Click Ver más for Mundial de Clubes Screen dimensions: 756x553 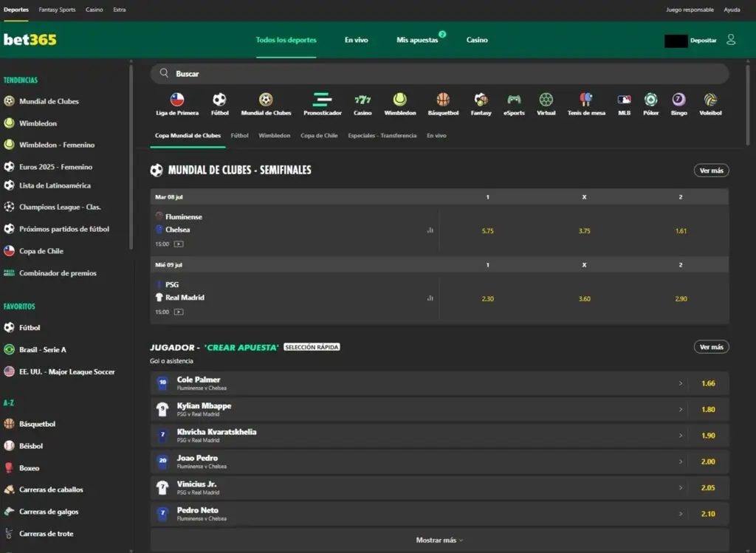(711, 171)
